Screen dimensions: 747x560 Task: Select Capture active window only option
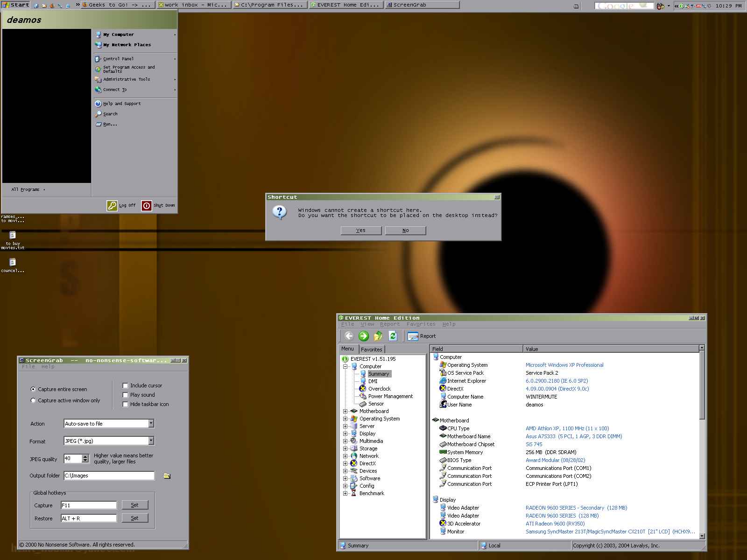tap(33, 400)
